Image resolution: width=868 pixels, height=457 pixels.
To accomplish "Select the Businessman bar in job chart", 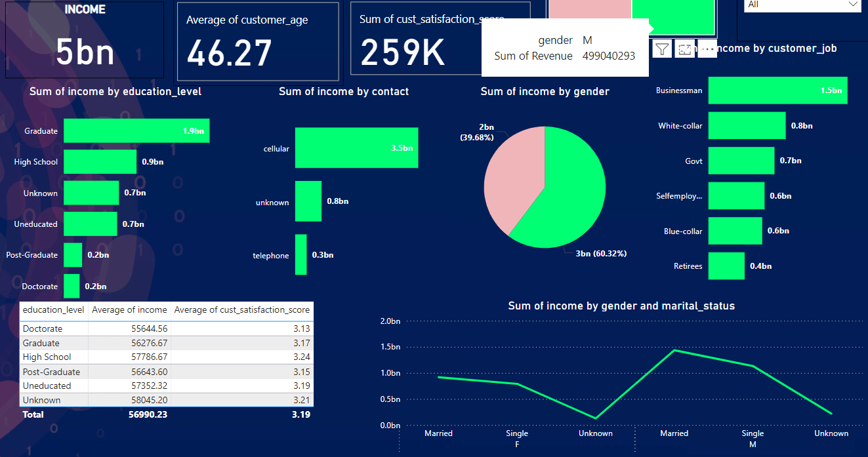I will (777, 90).
